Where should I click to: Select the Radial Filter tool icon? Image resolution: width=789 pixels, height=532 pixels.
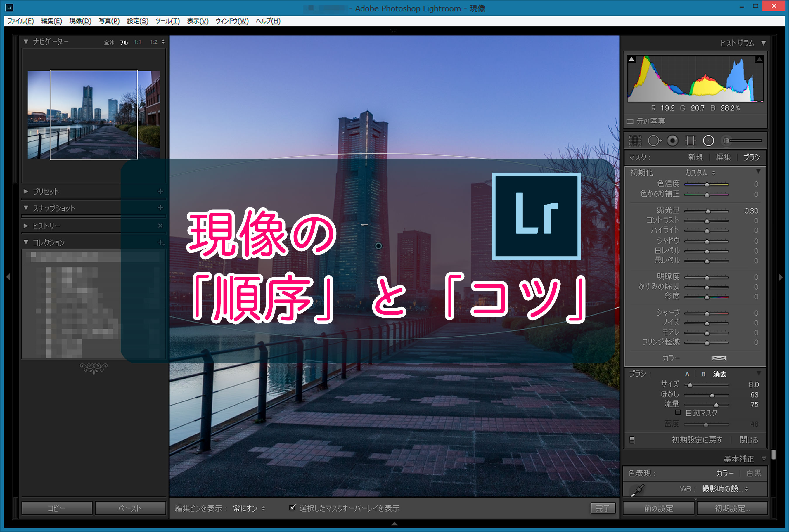coord(708,141)
